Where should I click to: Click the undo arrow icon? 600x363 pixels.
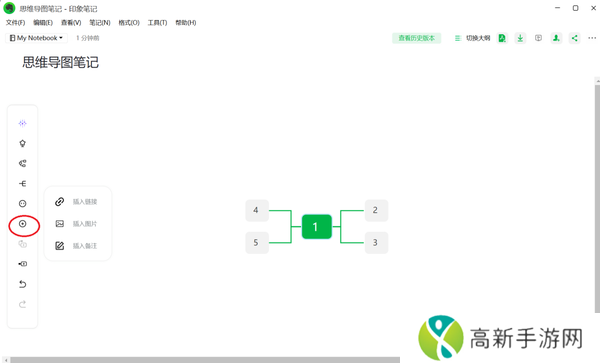pos(23,284)
